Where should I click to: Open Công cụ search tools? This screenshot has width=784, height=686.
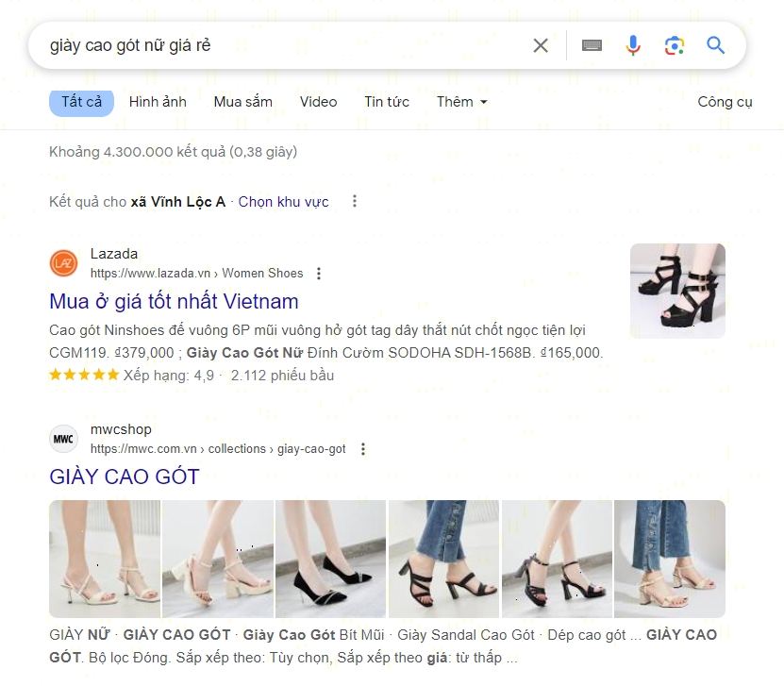pyautogui.click(x=725, y=102)
